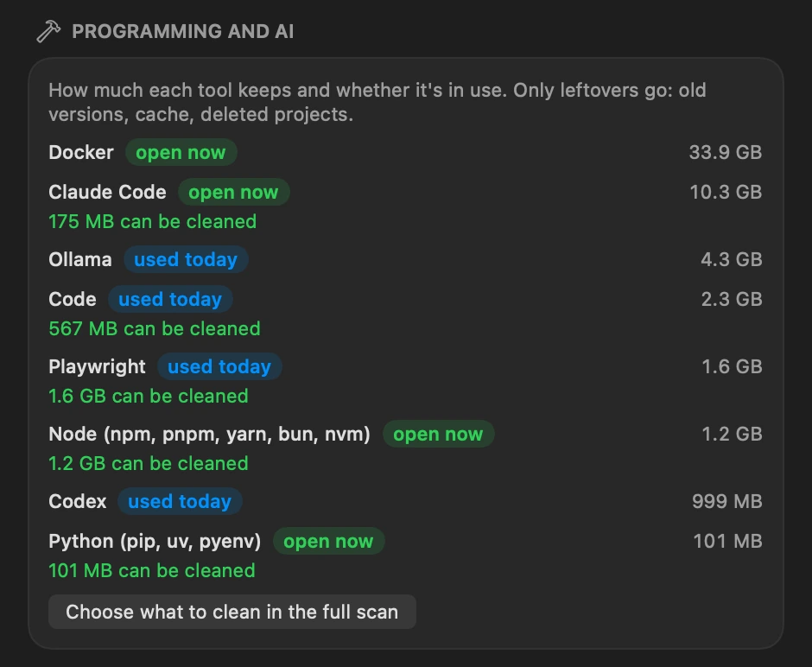Click Claude Code's 10.3 GB size value

pos(726,192)
